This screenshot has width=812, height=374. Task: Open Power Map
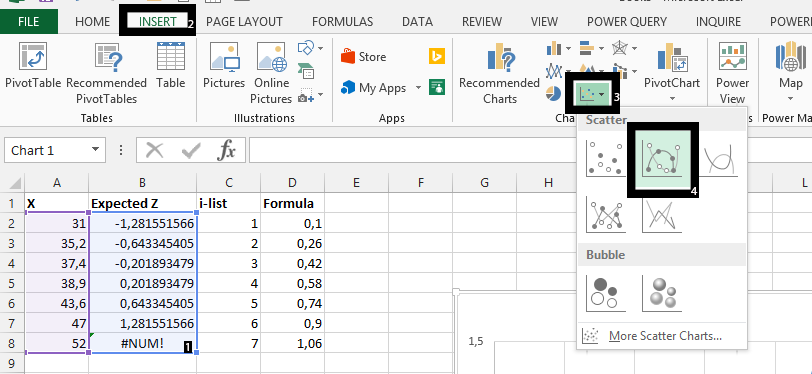tap(790, 66)
